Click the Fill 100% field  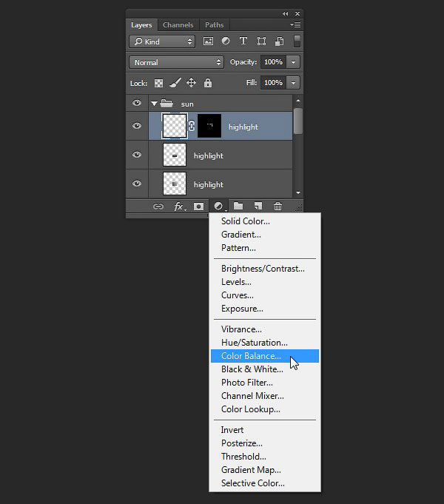273,83
